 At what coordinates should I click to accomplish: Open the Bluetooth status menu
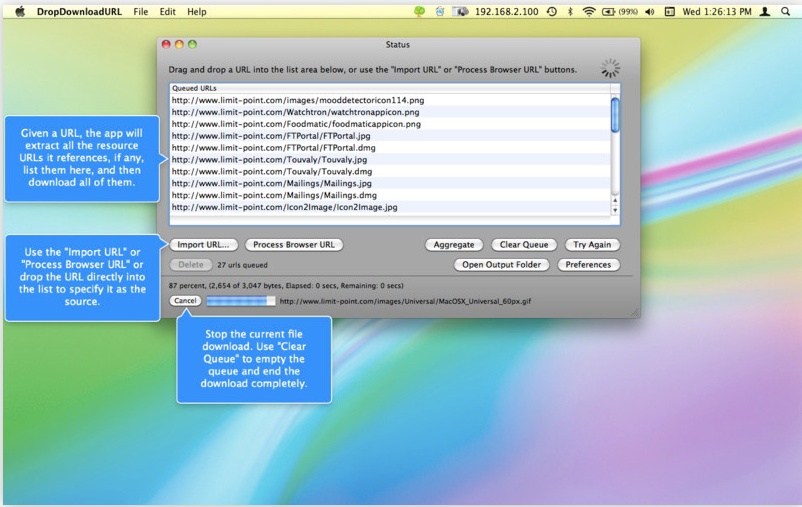click(570, 11)
